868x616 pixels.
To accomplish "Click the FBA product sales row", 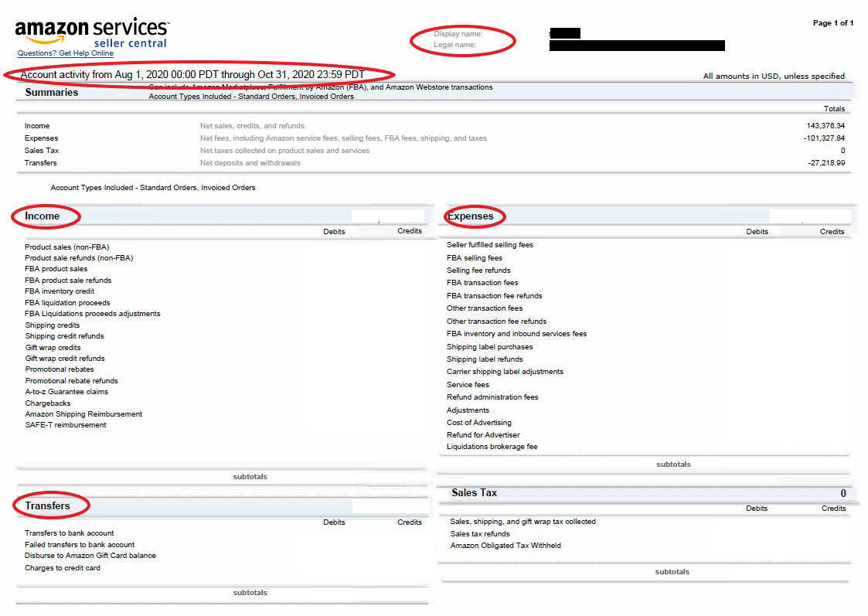I will click(56, 269).
